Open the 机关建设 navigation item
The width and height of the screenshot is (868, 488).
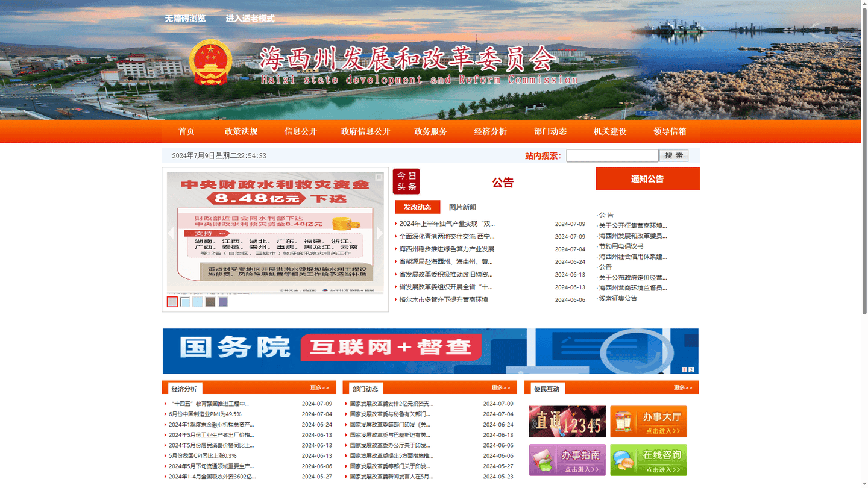pyautogui.click(x=610, y=131)
